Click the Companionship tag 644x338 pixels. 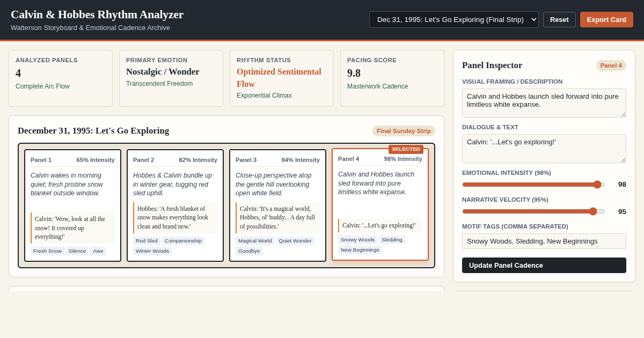tap(183, 241)
